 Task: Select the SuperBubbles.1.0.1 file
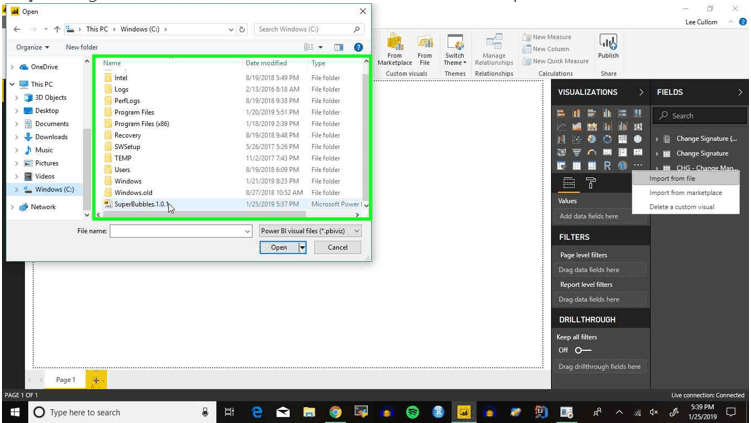click(x=232, y=204)
